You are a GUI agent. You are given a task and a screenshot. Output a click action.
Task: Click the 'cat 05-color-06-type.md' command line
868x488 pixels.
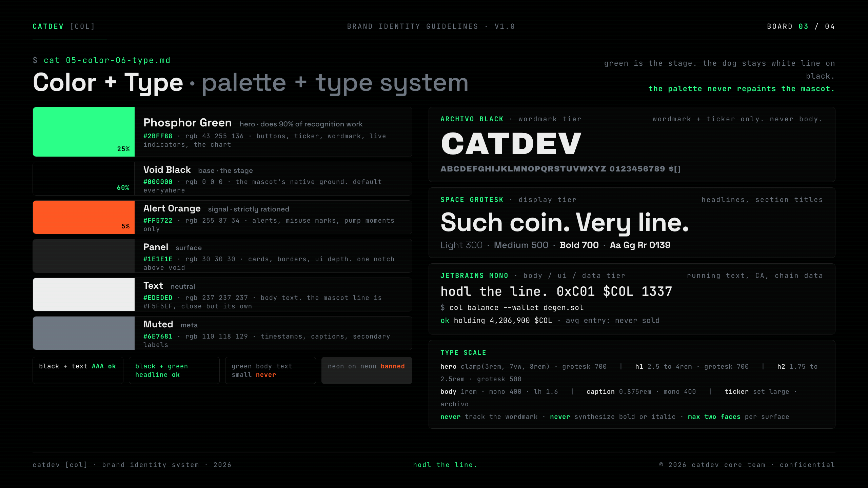[107, 60]
